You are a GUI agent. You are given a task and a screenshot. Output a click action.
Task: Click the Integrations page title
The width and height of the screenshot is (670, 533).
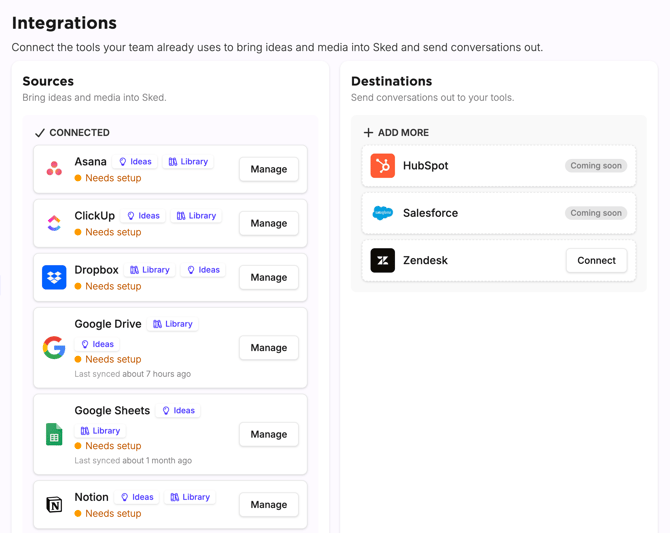(x=64, y=23)
